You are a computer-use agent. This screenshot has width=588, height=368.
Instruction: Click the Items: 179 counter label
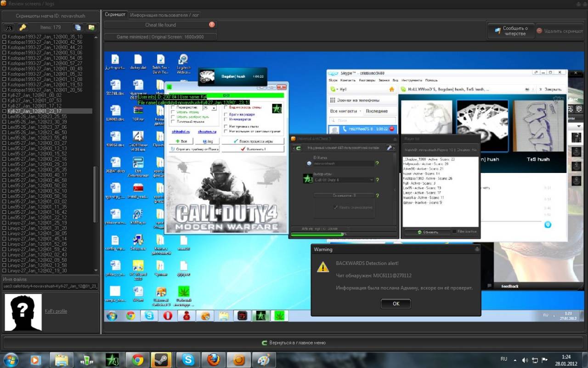click(51, 28)
